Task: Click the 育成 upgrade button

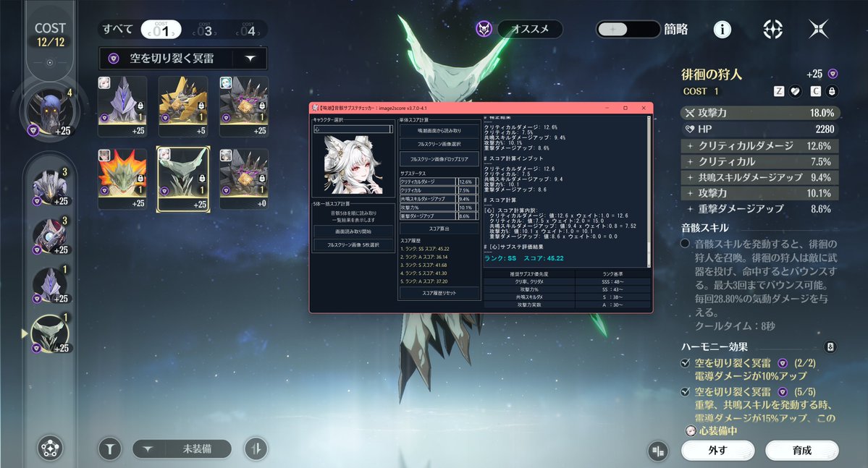Action: 801,451
